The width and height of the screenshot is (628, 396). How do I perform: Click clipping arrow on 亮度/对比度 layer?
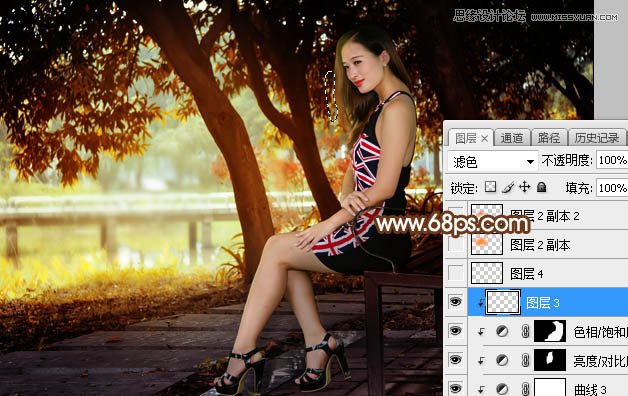pyautogui.click(x=481, y=360)
